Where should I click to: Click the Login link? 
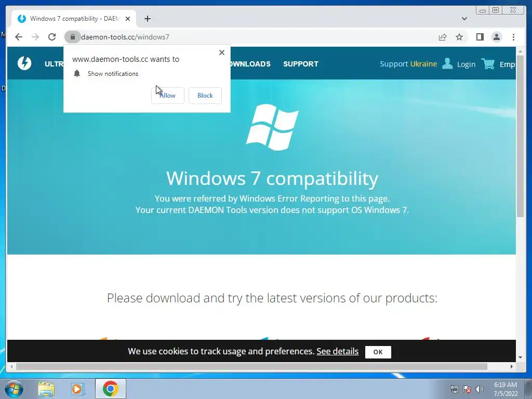click(466, 64)
